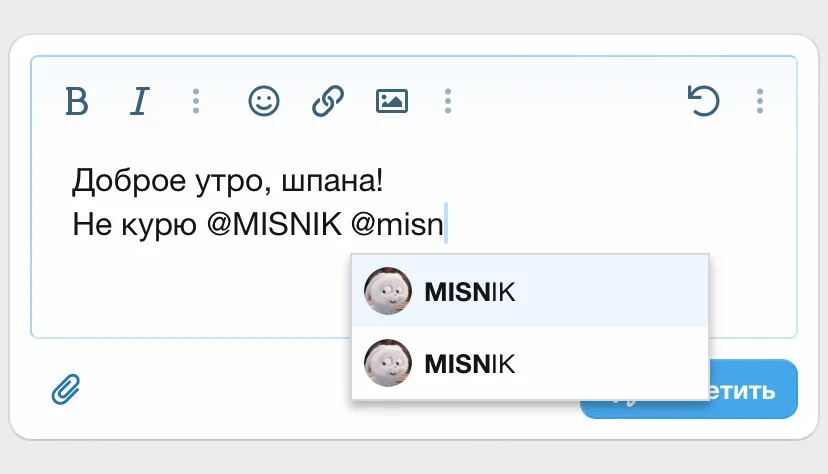This screenshot has width=828, height=474.
Task: Undo the last edit
Action: point(704,101)
